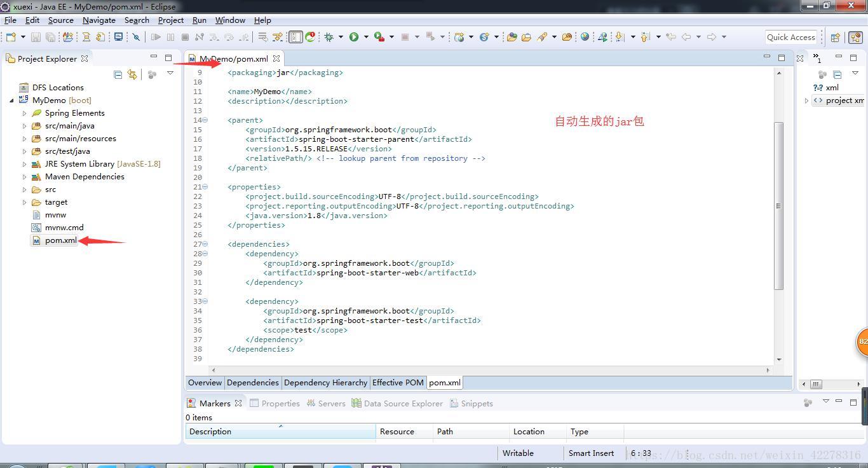Click the green Run button icon

354,37
